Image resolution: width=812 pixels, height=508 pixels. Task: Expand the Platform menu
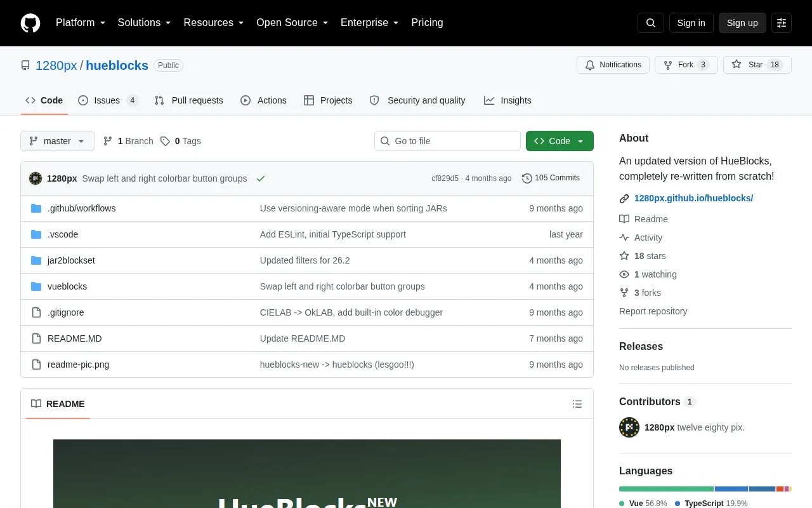tap(81, 23)
